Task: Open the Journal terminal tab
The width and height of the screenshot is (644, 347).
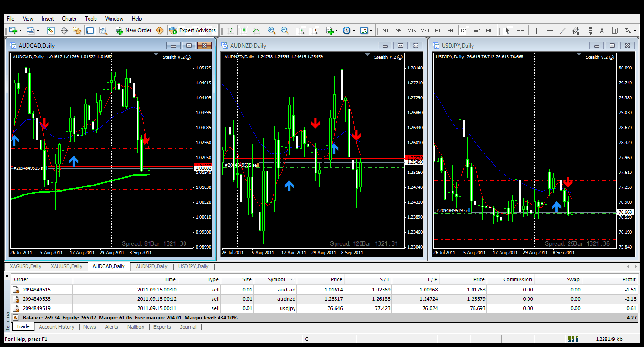Action: (188, 327)
